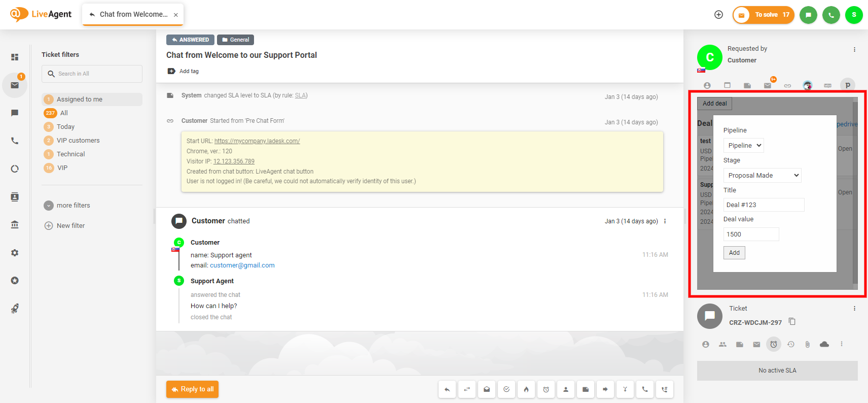Image resolution: width=868 pixels, height=403 pixels.
Task: Click the alarm clock icon in reply toolbar
Action: 546,389
